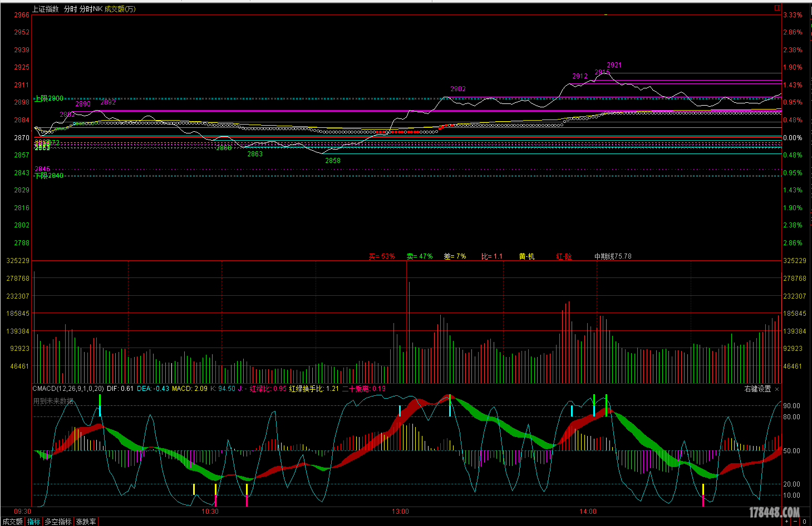Click the 成交额(万) header label
The image size is (812, 526).
120,9
